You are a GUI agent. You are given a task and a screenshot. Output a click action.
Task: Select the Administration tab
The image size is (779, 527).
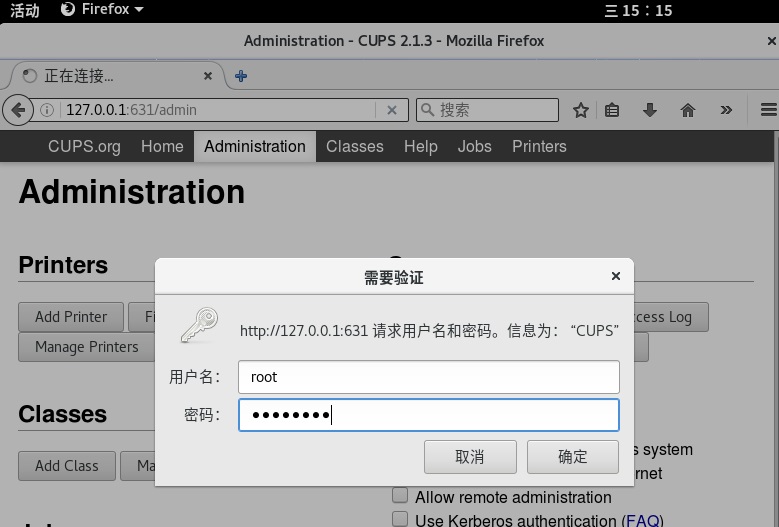(254, 147)
